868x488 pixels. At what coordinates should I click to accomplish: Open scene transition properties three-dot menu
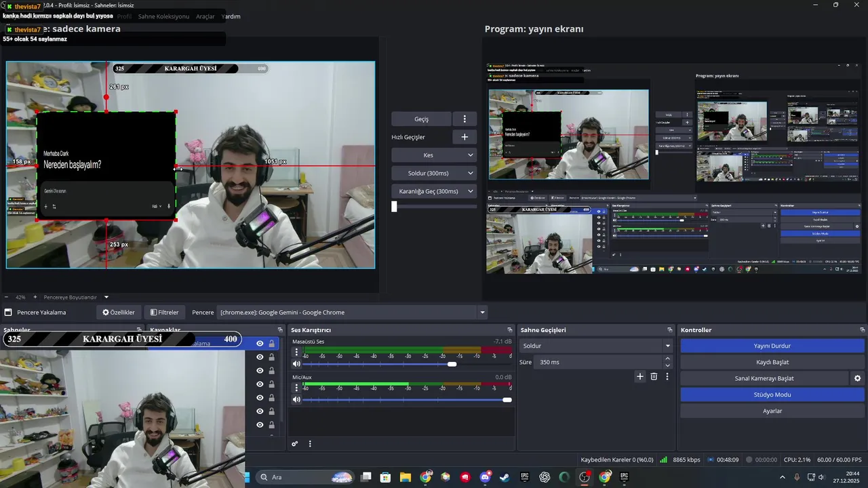pyautogui.click(x=667, y=376)
